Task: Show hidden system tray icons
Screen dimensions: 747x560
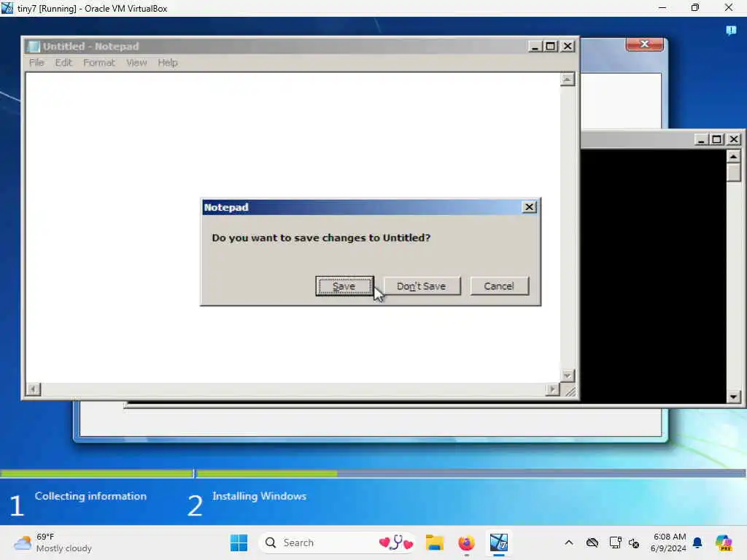Action: coord(569,542)
